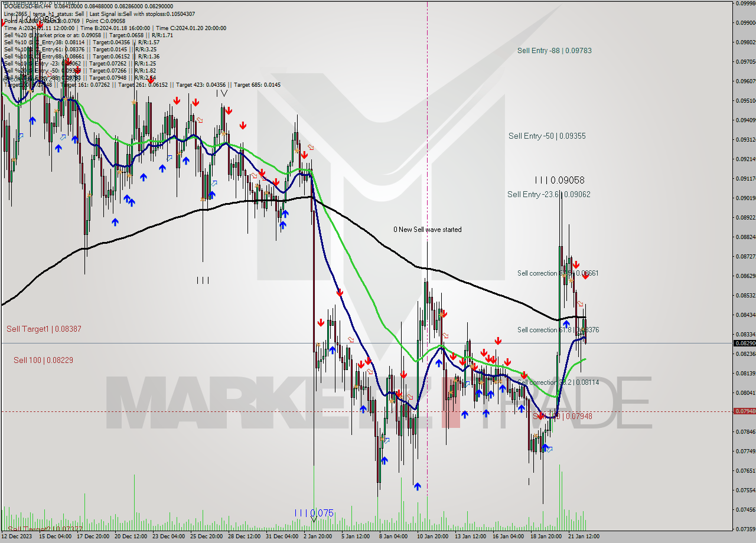Click the '0 New Sell wave started' annotation

[428, 230]
